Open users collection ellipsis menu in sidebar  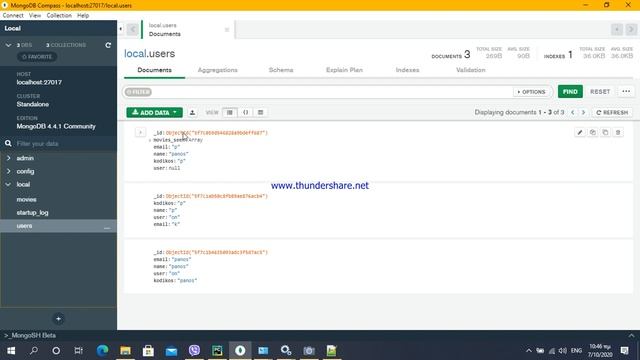[107, 227]
